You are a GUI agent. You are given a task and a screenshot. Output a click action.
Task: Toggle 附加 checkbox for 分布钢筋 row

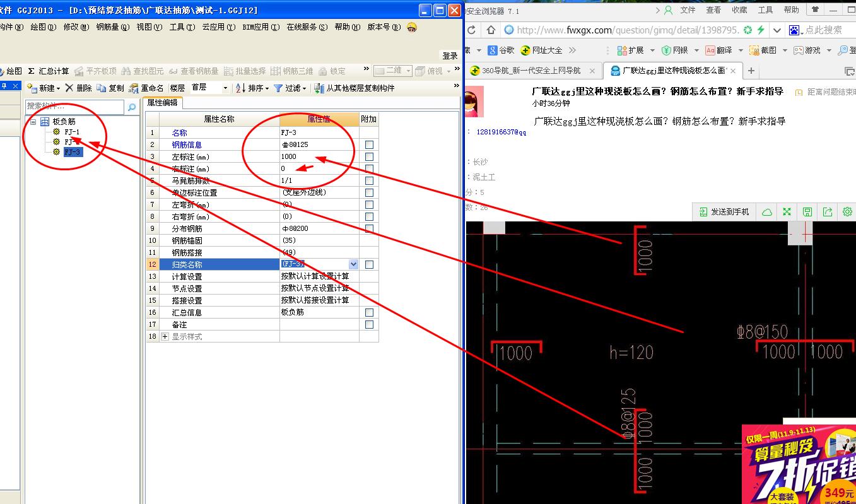tap(369, 229)
